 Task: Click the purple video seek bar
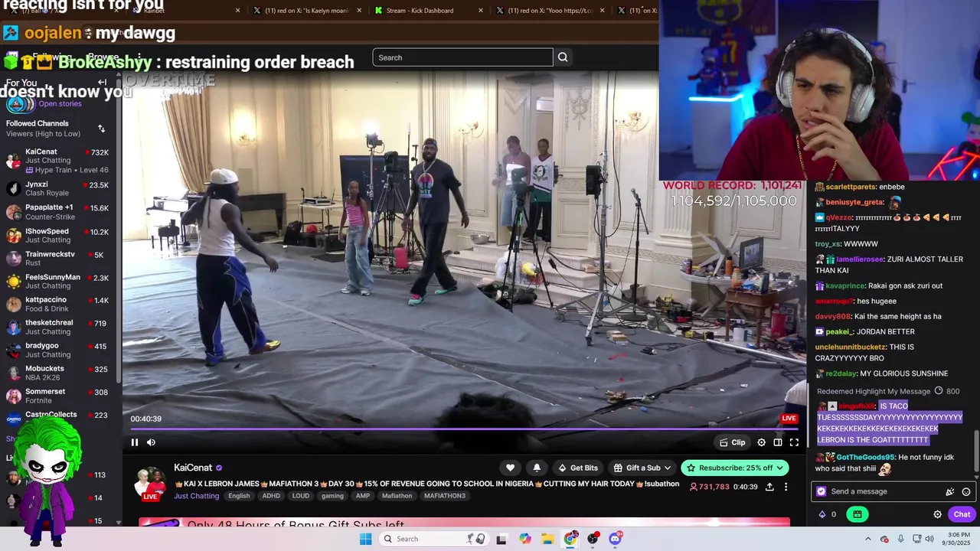coord(463,429)
